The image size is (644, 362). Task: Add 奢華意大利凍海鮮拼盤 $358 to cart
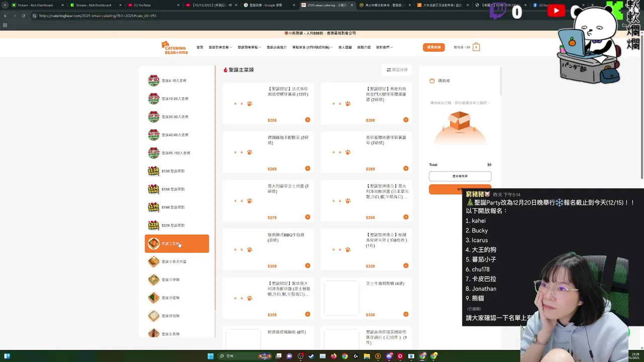(x=307, y=314)
